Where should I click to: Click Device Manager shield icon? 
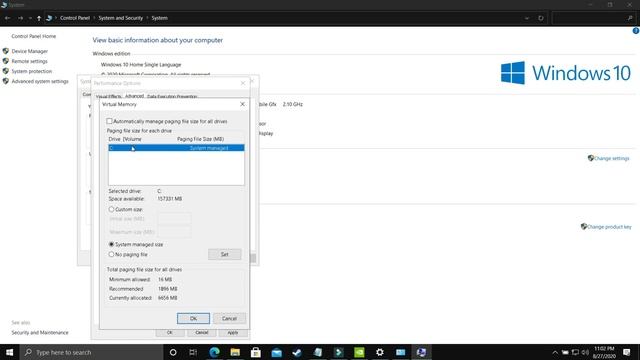(x=6, y=51)
